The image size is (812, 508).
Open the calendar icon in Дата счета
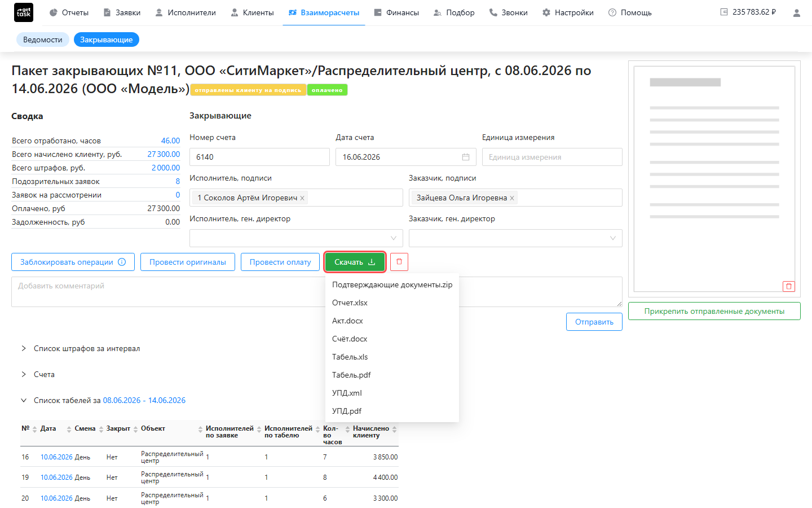tap(466, 157)
